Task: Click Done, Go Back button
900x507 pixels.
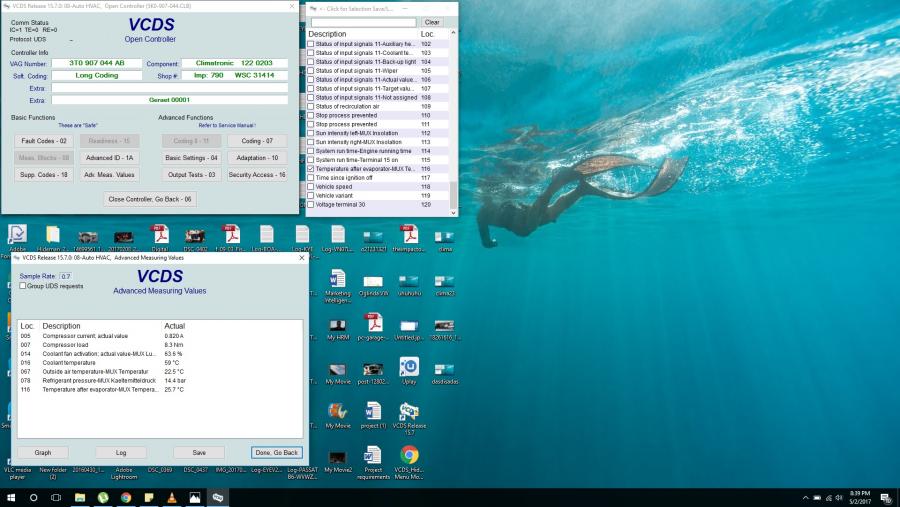Action: pyautogui.click(x=277, y=452)
